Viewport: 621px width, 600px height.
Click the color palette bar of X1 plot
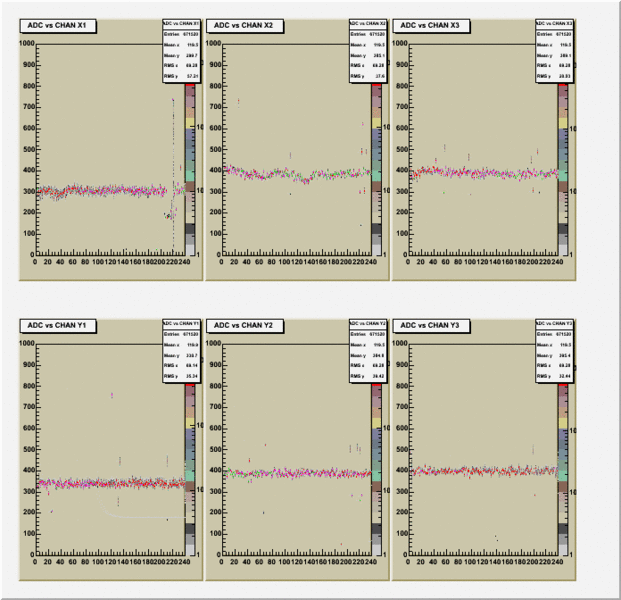[190, 170]
